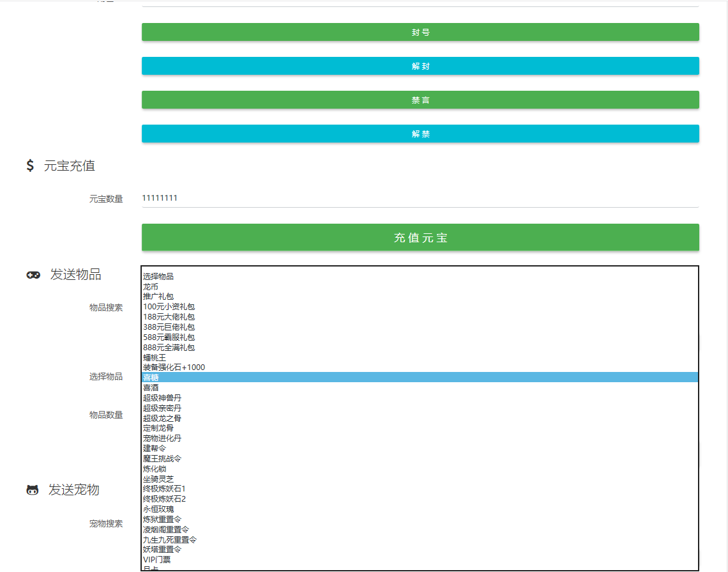Click the green 禁言 button
The height and width of the screenshot is (572, 728).
420,100
